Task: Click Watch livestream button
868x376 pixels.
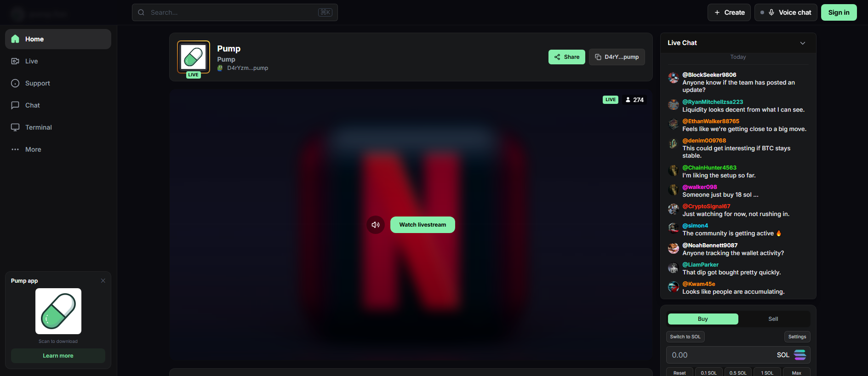Action: click(423, 225)
